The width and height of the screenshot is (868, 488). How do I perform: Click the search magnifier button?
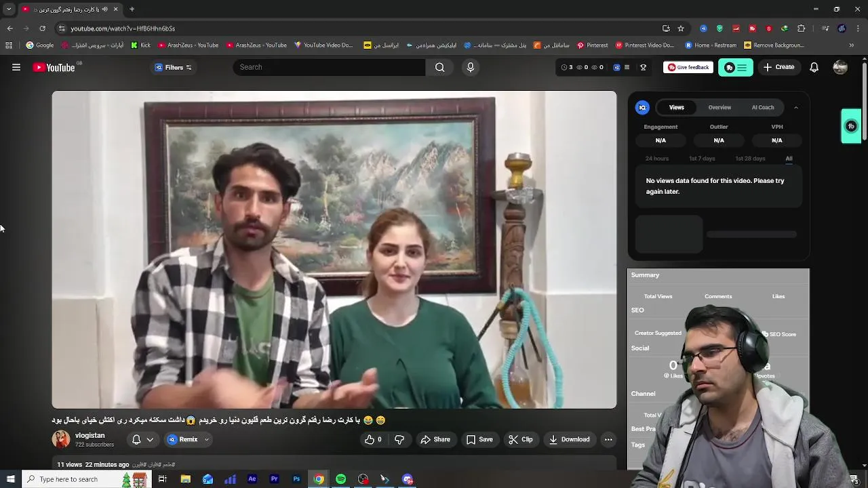coord(440,67)
